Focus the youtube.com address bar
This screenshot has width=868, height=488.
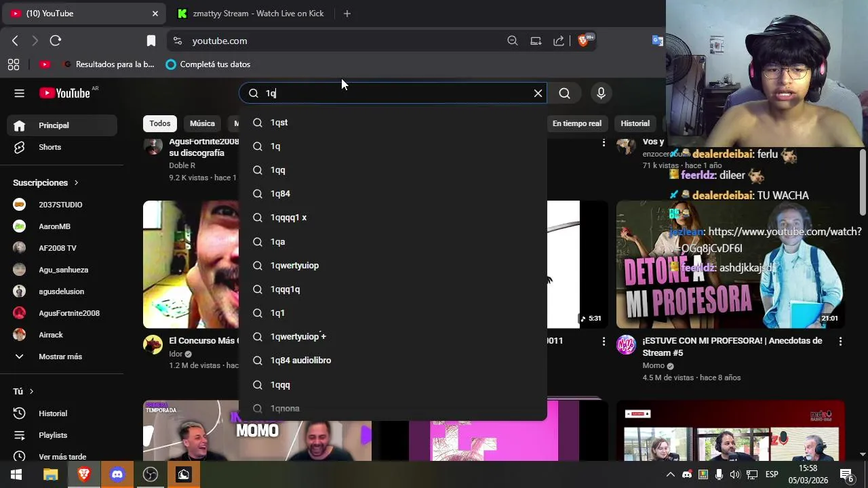(x=339, y=41)
